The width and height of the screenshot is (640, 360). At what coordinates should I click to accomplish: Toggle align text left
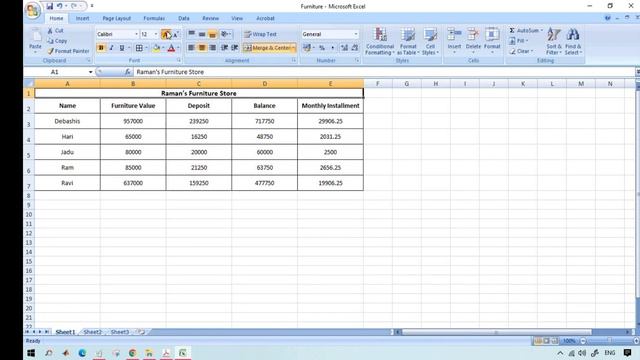(191, 48)
